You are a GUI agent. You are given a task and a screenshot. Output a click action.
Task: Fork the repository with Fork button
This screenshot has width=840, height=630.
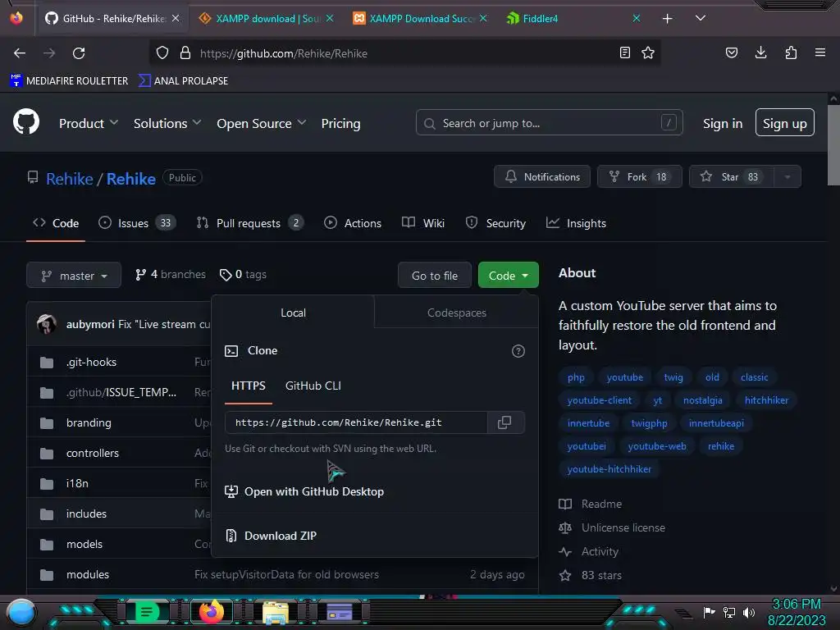point(640,177)
